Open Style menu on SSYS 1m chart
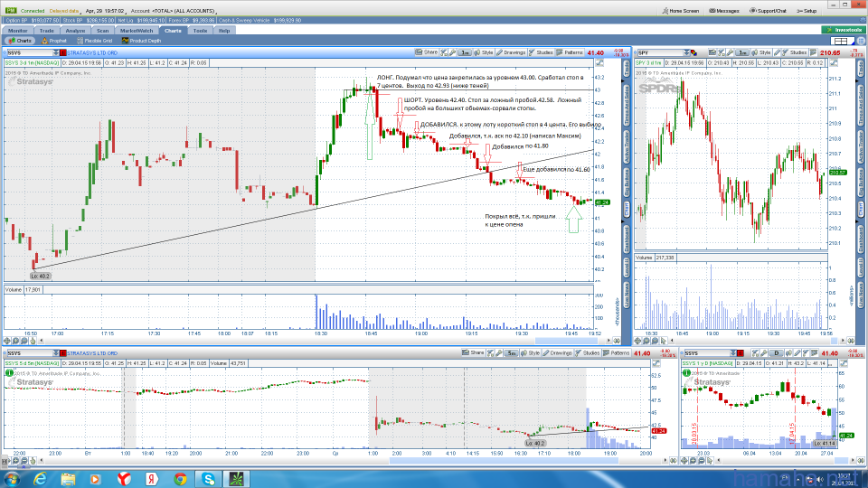 click(484, 52)
